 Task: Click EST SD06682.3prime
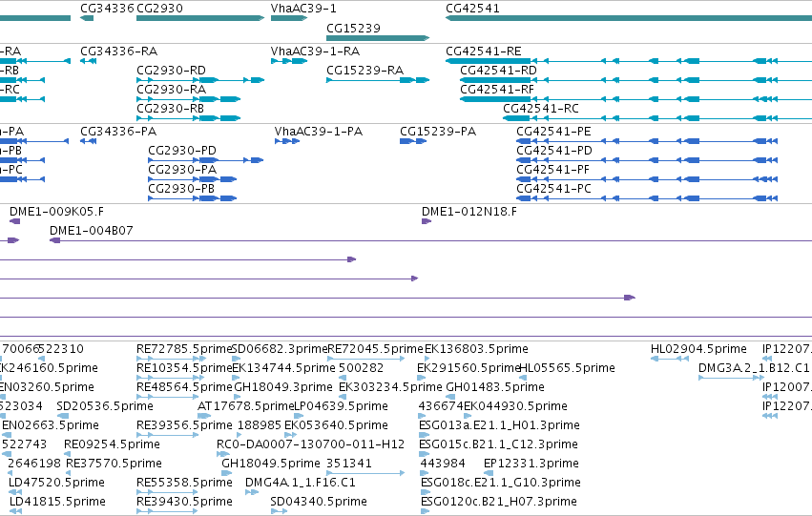pos(281,349)
